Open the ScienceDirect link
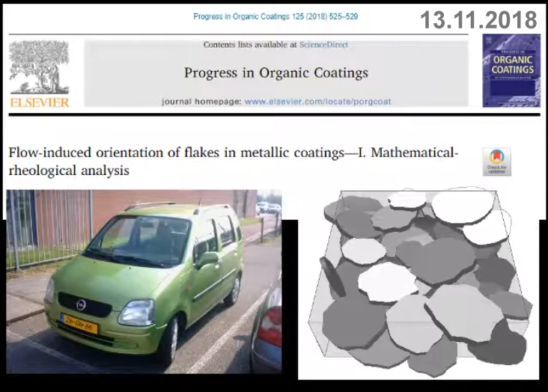The image size is (548, 392). pos(323,45)
